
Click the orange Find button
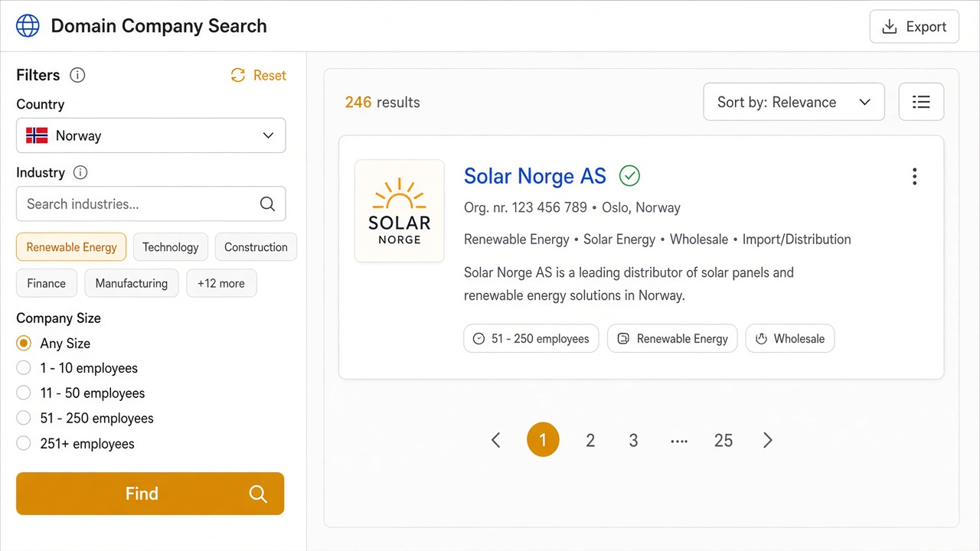click(150, 494)
